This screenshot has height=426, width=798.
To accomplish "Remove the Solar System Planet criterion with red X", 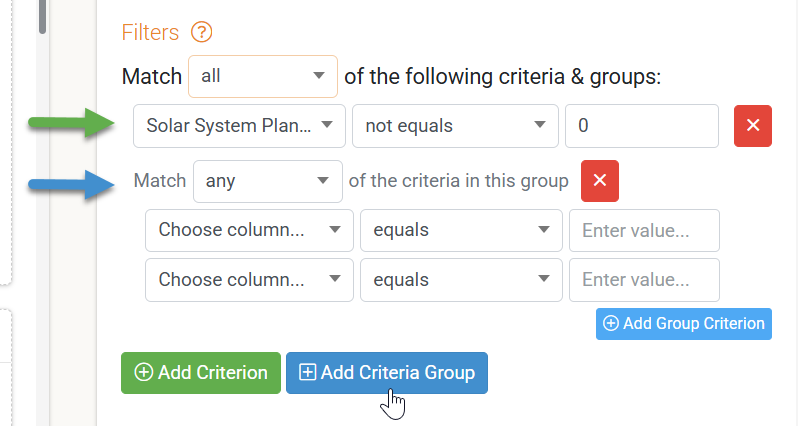I will pyautogui.click(x=753, y=126).
